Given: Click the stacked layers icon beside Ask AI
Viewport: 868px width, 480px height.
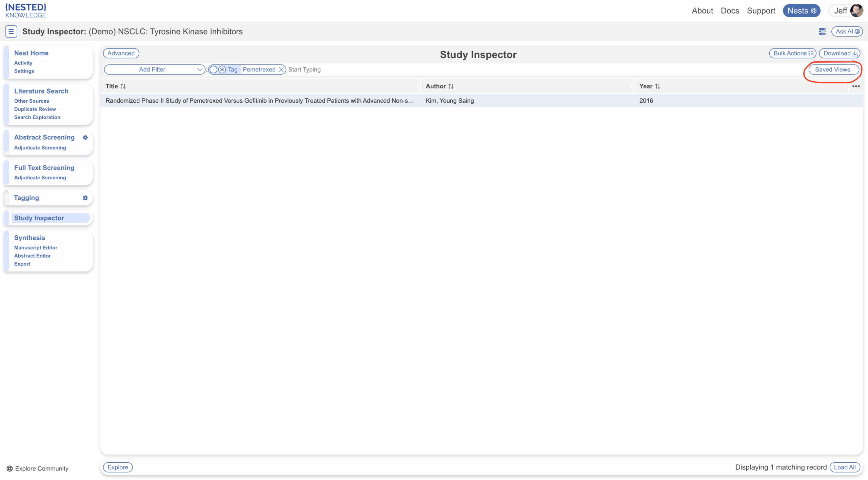Looking at the screenshot, I should point(822,32).
